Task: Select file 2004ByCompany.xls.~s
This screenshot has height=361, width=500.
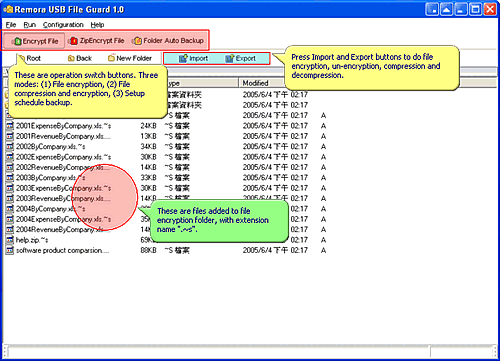Action: pyautogui.click(x=50, y=209)
